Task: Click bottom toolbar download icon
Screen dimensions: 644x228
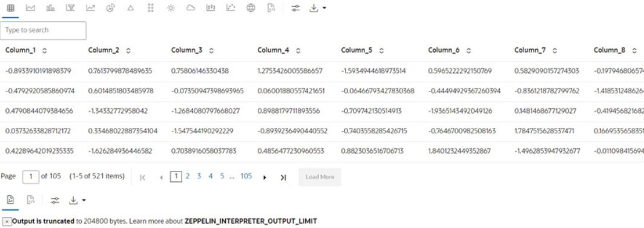Action: (x=73, y=201)
